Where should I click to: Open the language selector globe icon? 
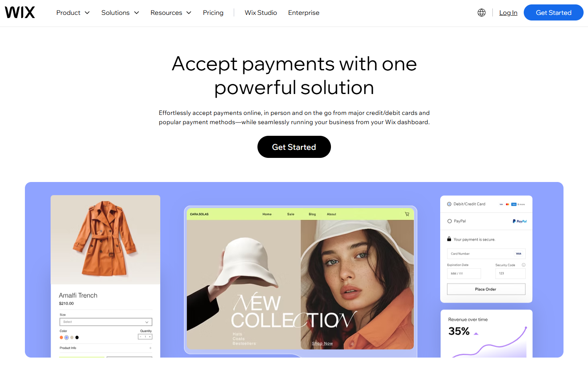point(482,12)
